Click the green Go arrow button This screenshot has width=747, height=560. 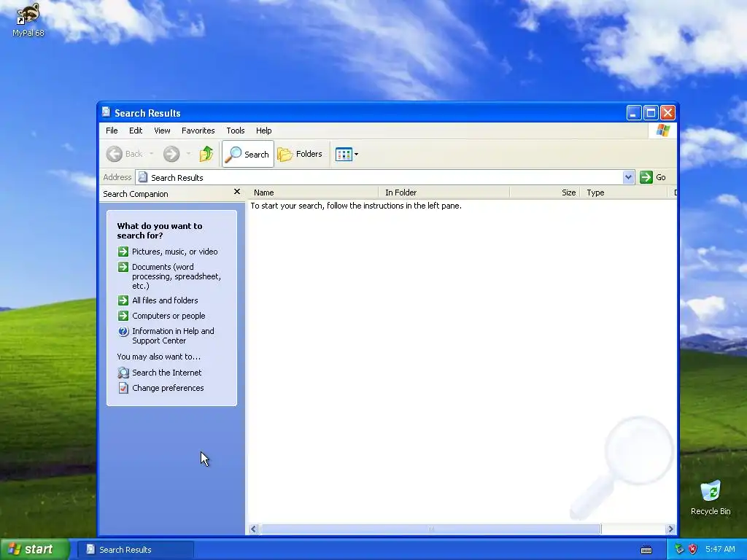coord(646,177)
